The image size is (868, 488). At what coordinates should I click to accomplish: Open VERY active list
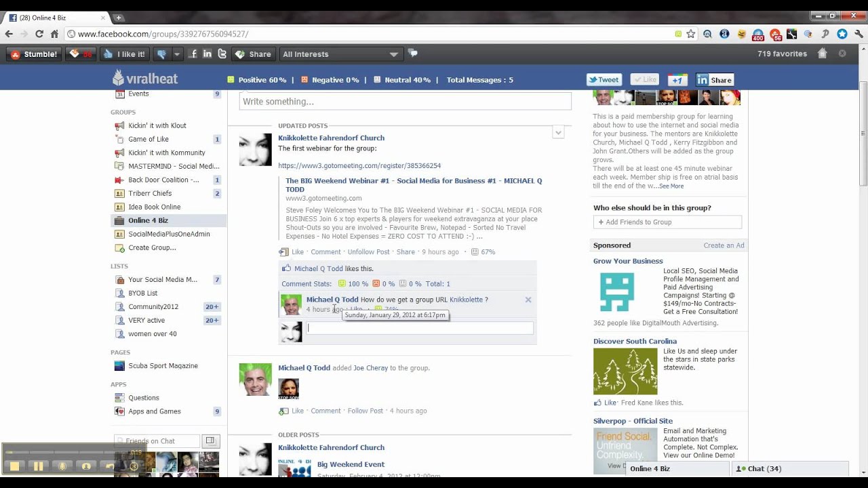pyautogui.click(x=146, y=320)
